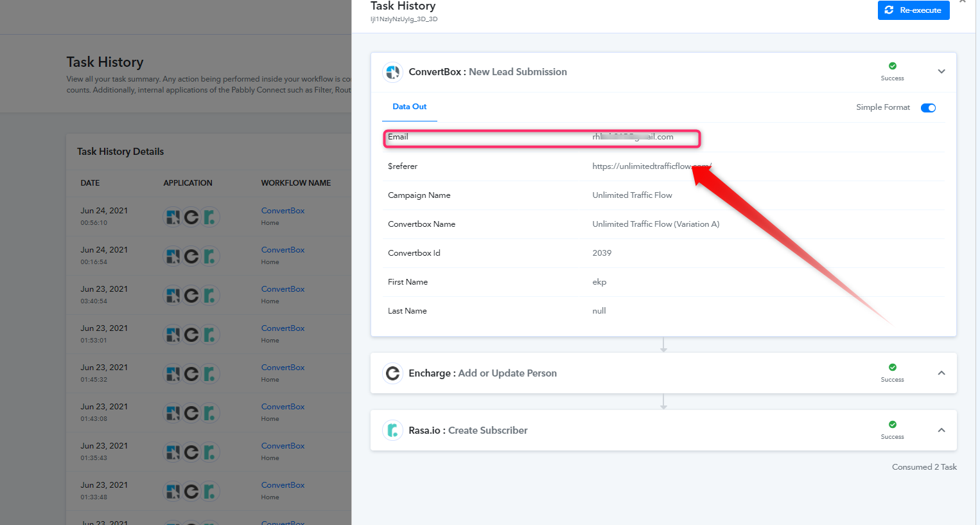Screen dimensions: 980x525
Task: Select the Convertbox Name value with Variation A
Action: point(656,224)
